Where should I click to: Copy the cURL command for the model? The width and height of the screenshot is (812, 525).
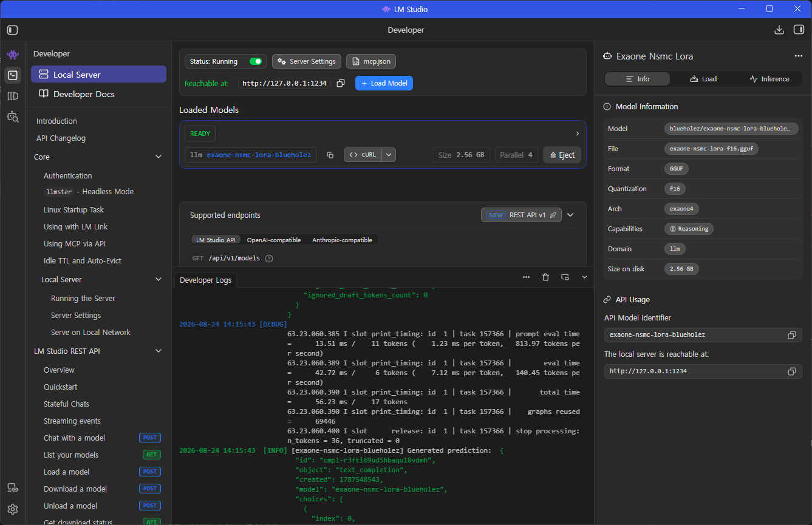tap(363, 155)
